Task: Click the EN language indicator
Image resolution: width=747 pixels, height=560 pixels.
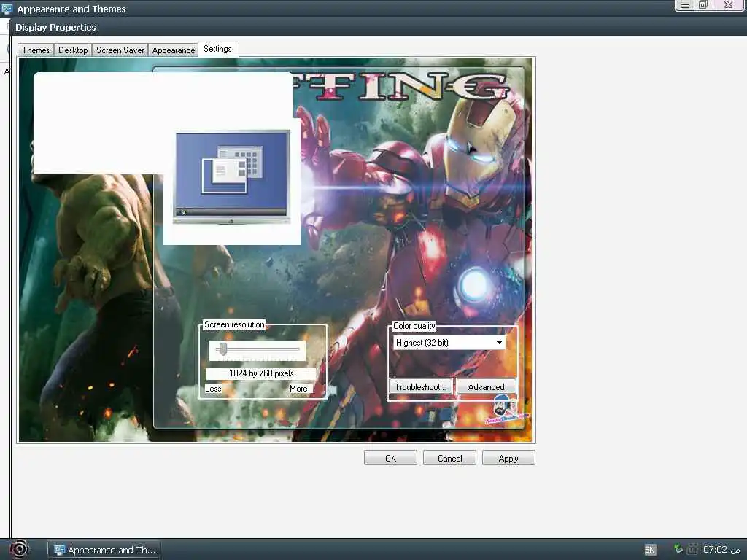Action: coord(650,550)
